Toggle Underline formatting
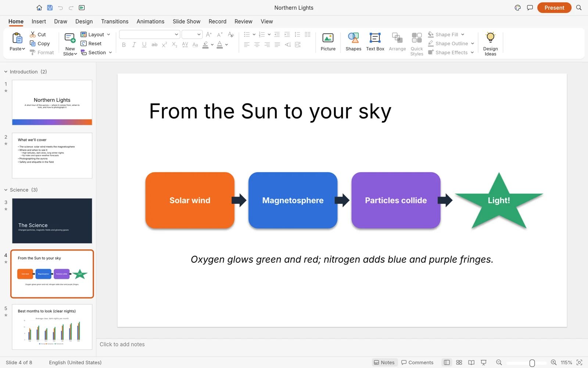588x368 pixels. click(x=144, y=45)
